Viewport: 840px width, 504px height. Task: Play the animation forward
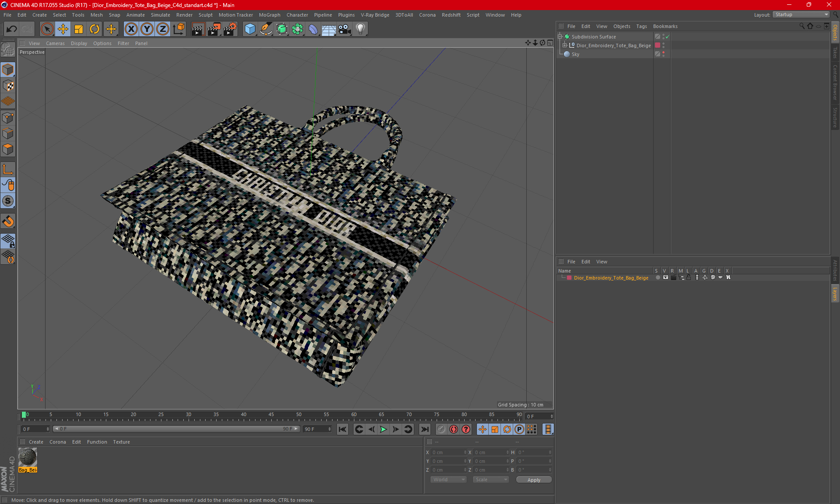point(384,429)
